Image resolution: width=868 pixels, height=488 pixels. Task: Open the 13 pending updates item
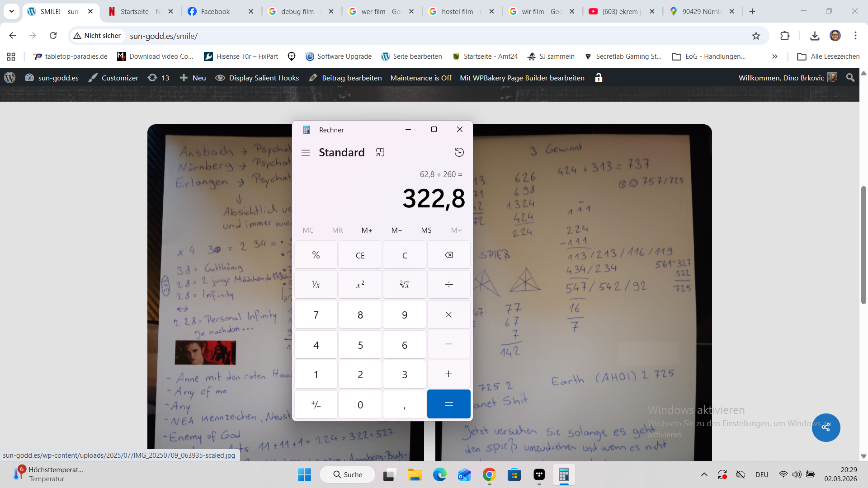click(159, 78)
